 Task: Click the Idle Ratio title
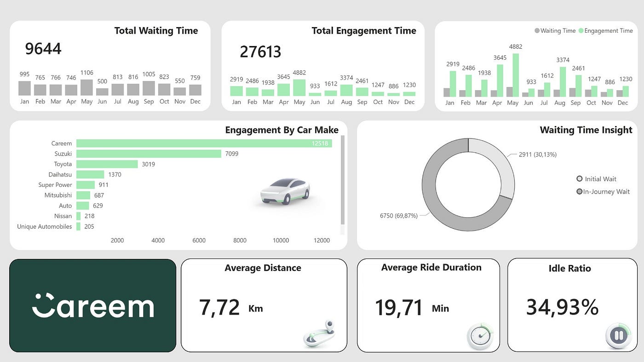tap(569, 269)
